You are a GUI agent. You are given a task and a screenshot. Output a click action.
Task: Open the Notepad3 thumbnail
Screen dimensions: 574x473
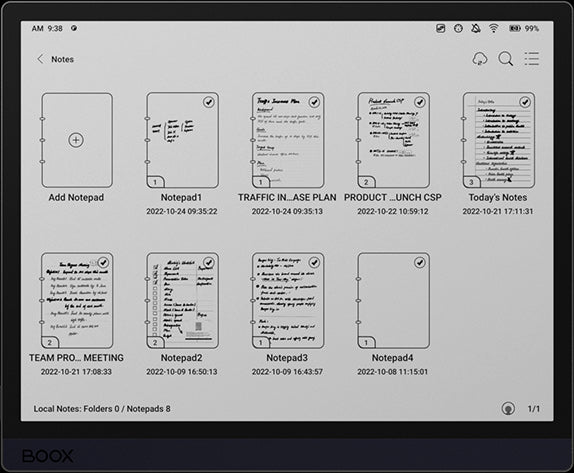288,301
